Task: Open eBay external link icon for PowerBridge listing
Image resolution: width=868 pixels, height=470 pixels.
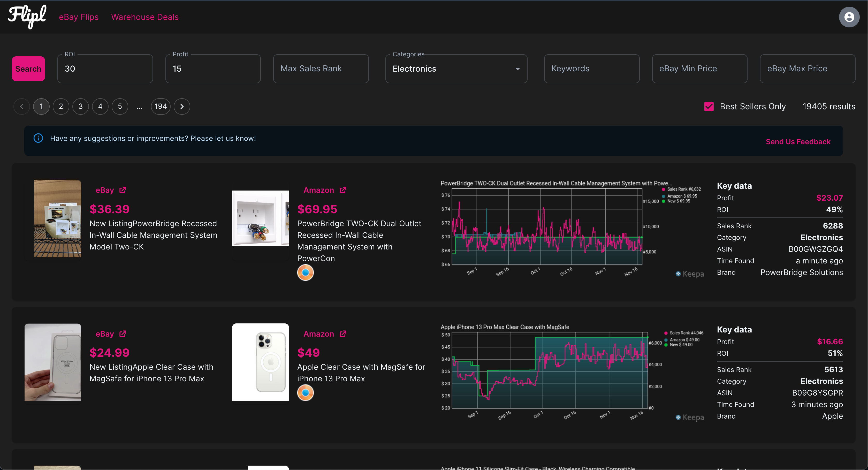Action: pos(123,190)
